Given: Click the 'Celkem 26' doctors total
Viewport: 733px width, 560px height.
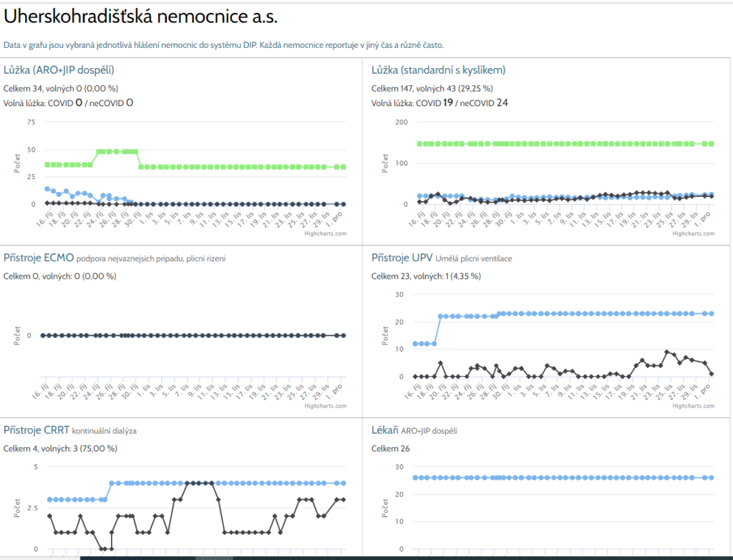Looking at the screenshot, I should [x=390, y=449].
